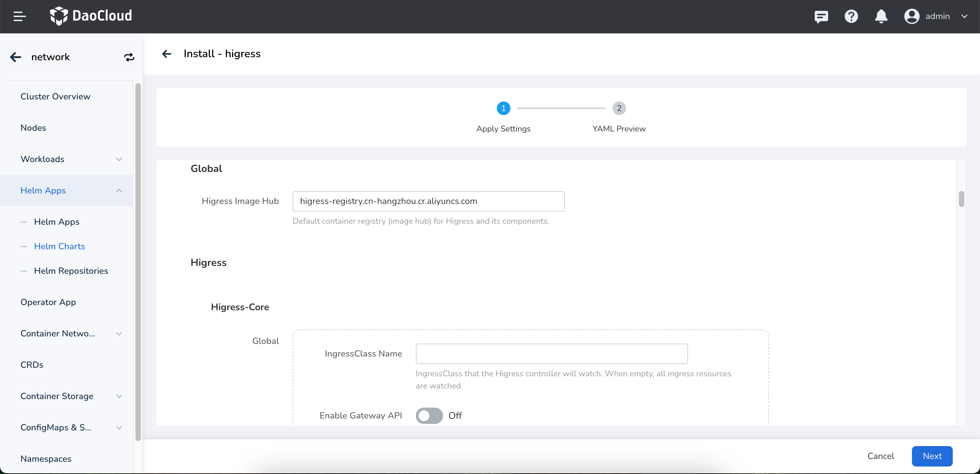The height and width of the screenshot is (474, 980).
Task: Open Helm Repositories in sidebar
Action: (x=71, y=271)
